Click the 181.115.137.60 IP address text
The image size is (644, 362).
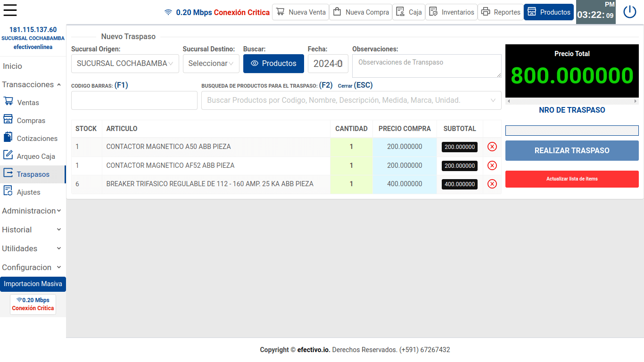(33, 30)
